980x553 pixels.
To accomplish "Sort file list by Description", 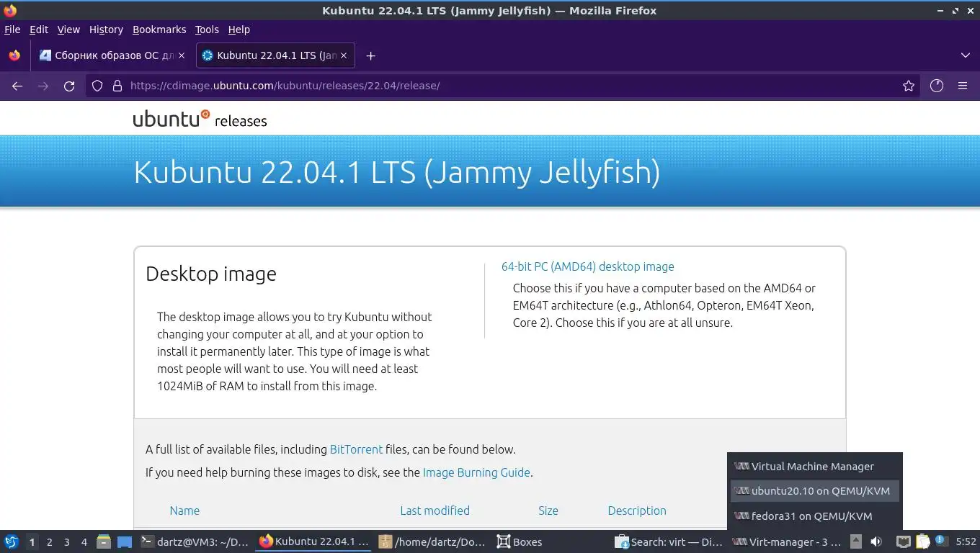I will [637, 511].
